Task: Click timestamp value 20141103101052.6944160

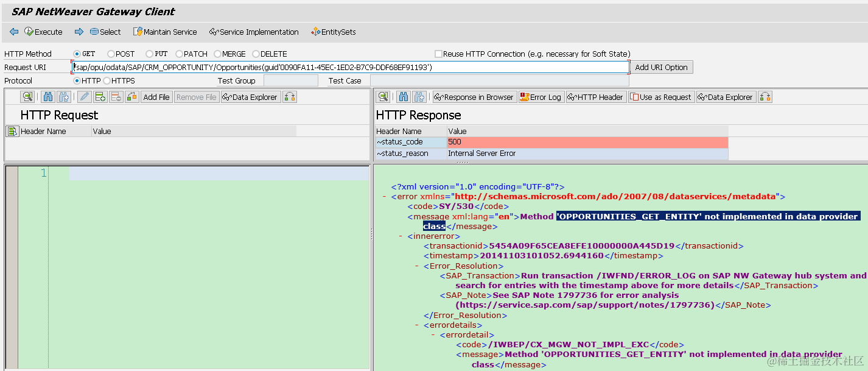Action: click(542, 256)
